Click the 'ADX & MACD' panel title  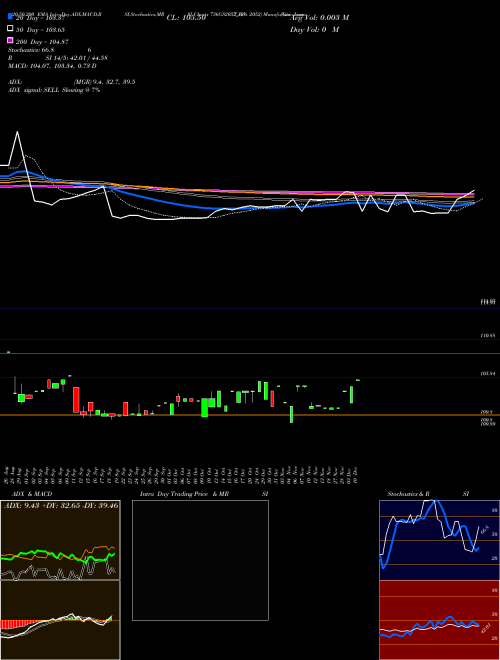(32, 494)
